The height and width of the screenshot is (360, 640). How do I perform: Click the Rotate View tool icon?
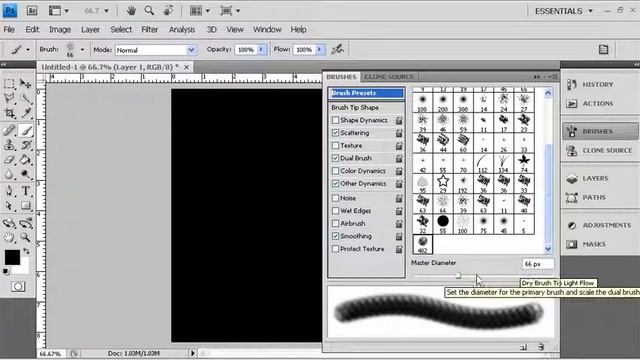pos(168,11)
